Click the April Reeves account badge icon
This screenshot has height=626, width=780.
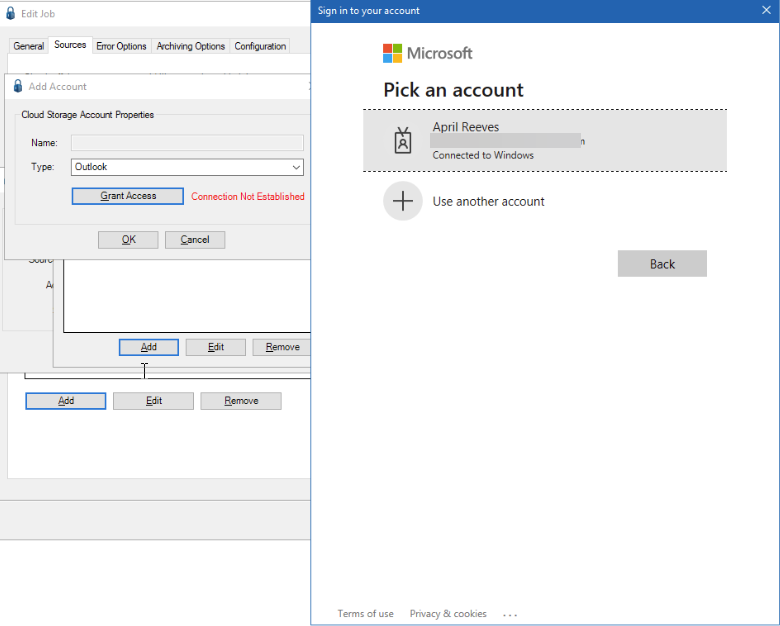403,140
